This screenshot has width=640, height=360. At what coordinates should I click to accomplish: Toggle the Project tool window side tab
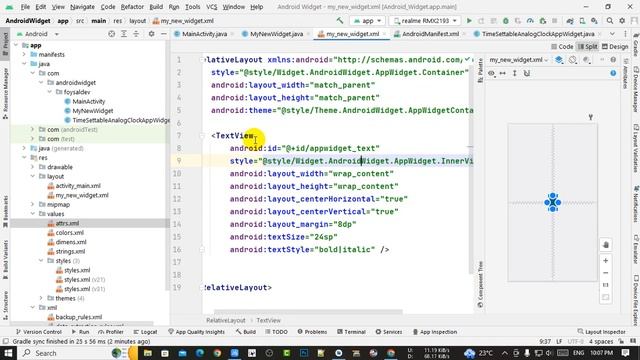click(5, 43)
